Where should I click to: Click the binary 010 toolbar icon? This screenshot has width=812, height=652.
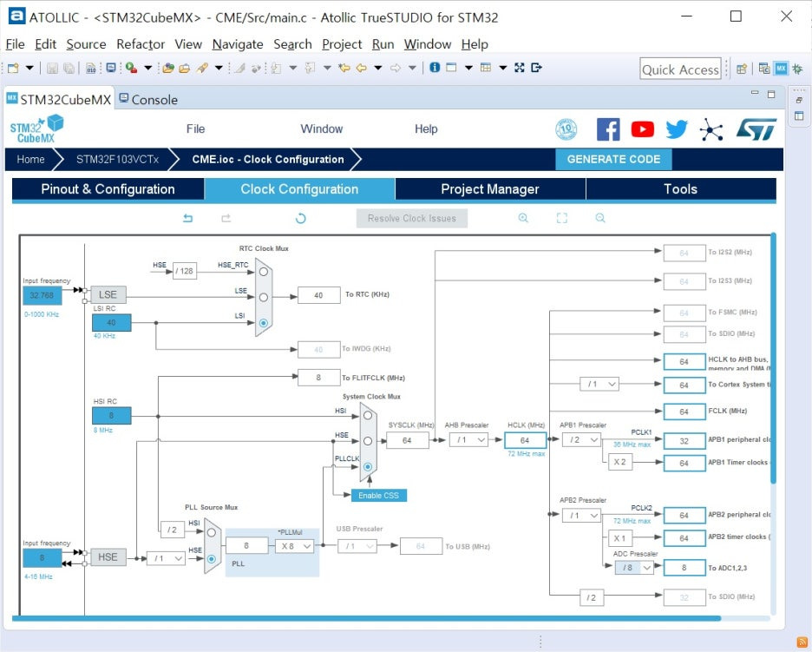[90, 68]
